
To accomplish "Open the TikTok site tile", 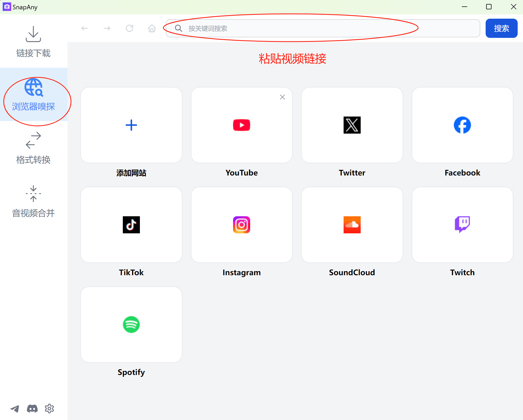I will pyautogui.click(x=131, y=225).
